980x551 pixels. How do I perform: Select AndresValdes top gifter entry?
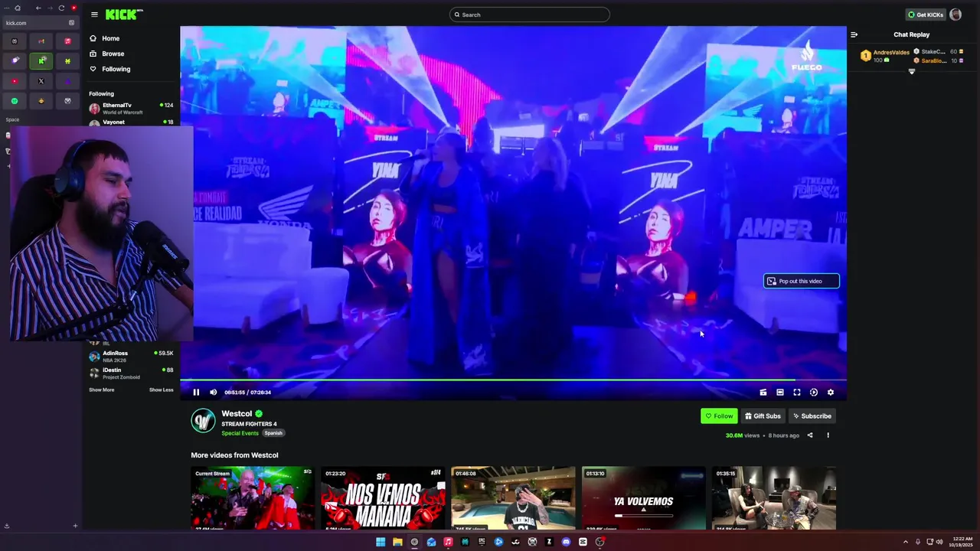coord(884,56)
